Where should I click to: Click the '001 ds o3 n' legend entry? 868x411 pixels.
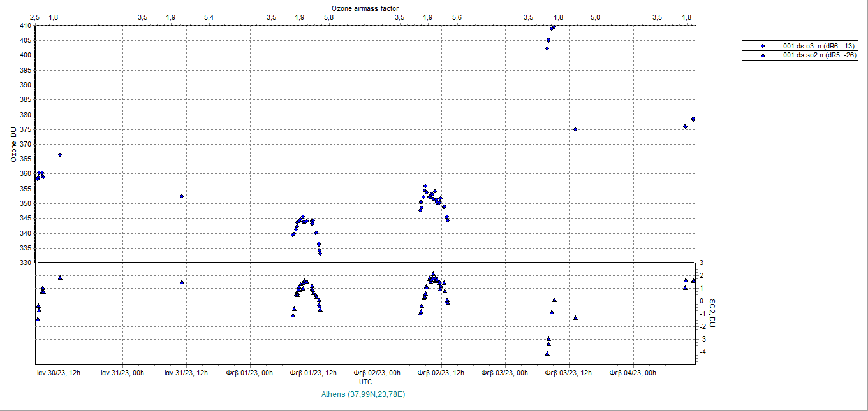pos(819,47)
